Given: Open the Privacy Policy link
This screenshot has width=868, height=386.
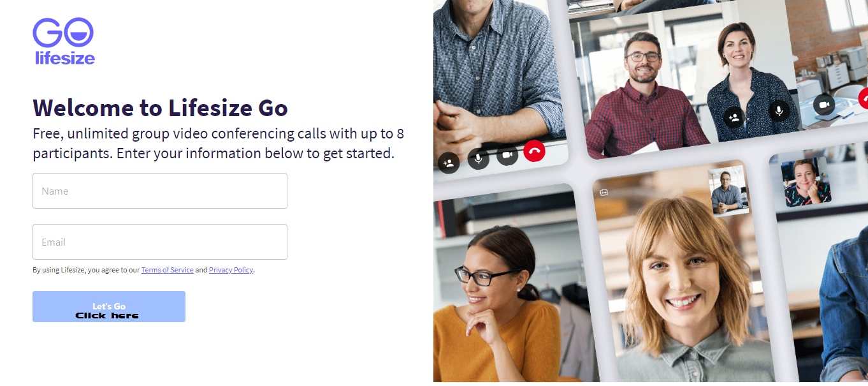Looking at the screenshot, I should (x=231, y=270).
